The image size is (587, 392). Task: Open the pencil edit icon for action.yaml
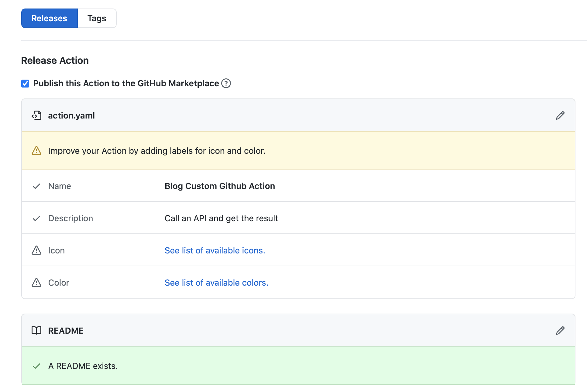click(x=560, y=115)
